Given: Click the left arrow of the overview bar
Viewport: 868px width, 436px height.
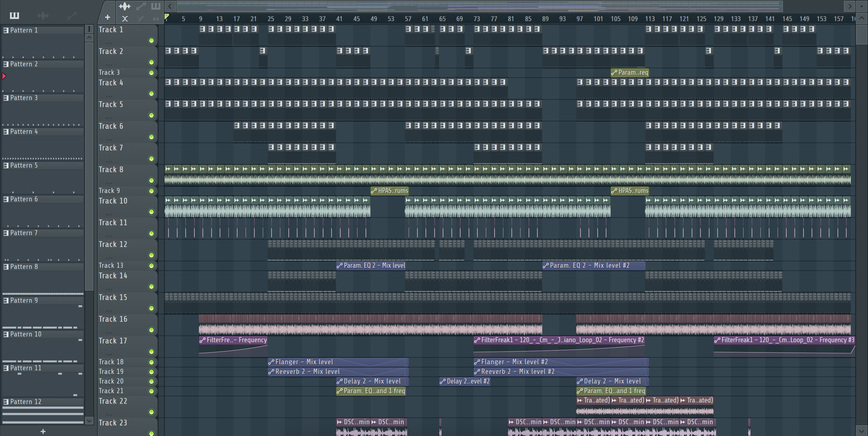Looking at the screenshot, I should pos(170,6).
